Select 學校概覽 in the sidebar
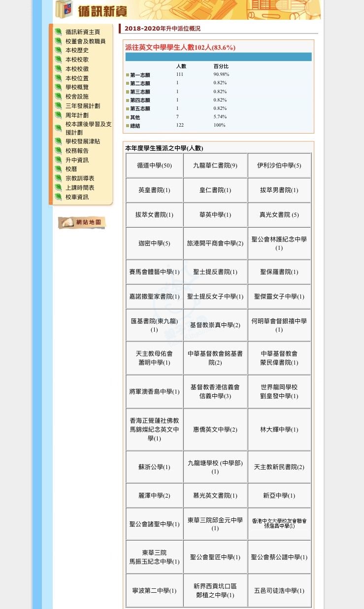364x609 pixels. click(x=77, y=87)
